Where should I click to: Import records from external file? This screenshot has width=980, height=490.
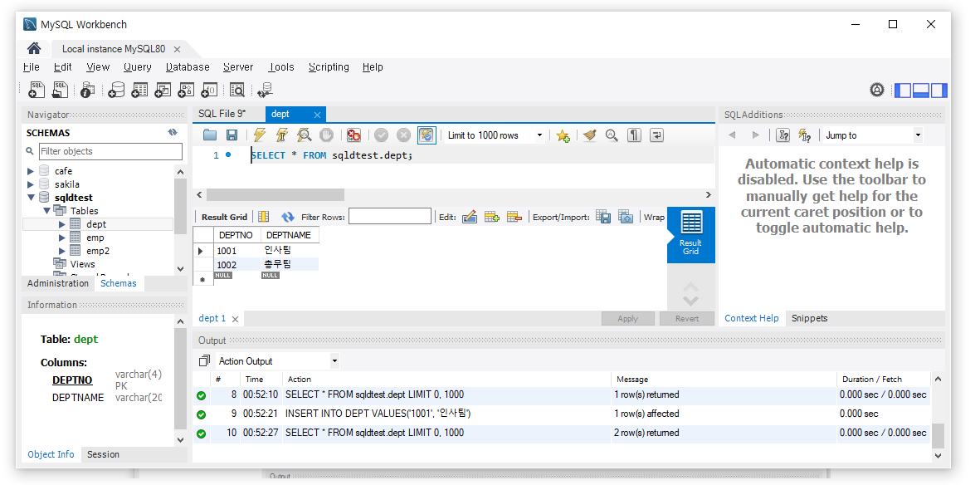coord(626,217)
